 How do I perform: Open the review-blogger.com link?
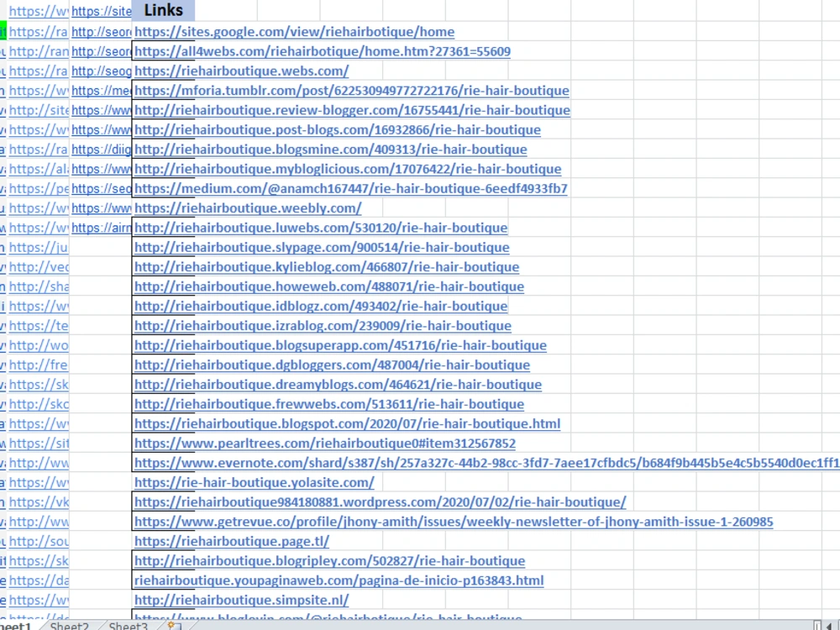tap(352, 110)
